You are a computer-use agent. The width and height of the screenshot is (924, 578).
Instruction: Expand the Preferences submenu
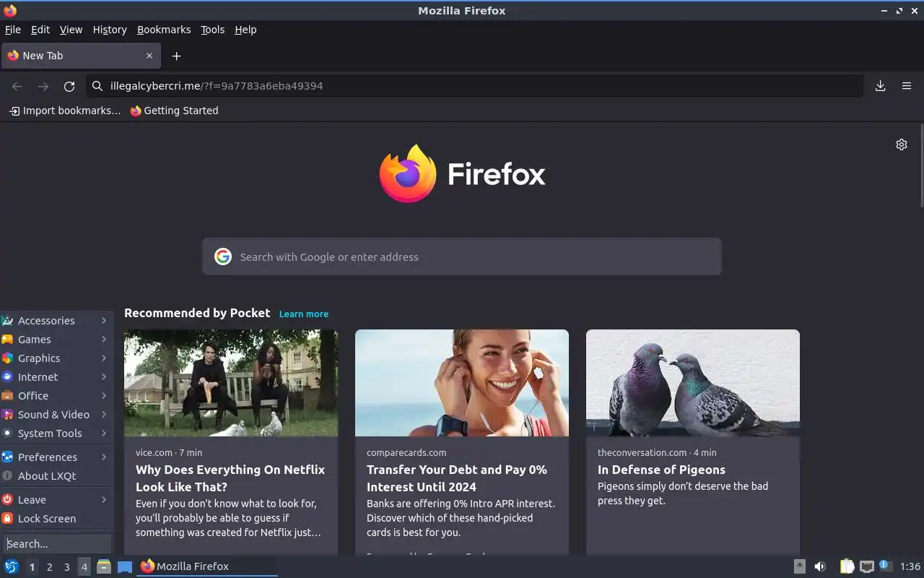pos(56,457)
